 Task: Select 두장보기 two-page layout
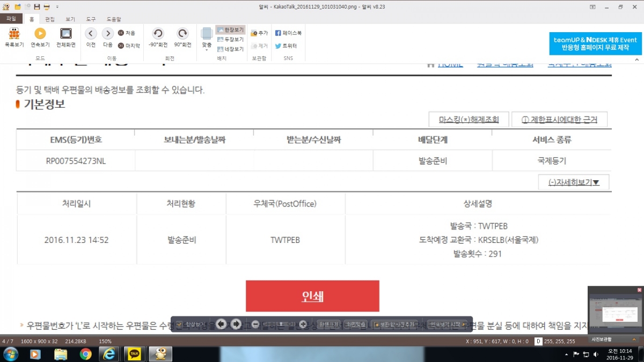[230, 39]
